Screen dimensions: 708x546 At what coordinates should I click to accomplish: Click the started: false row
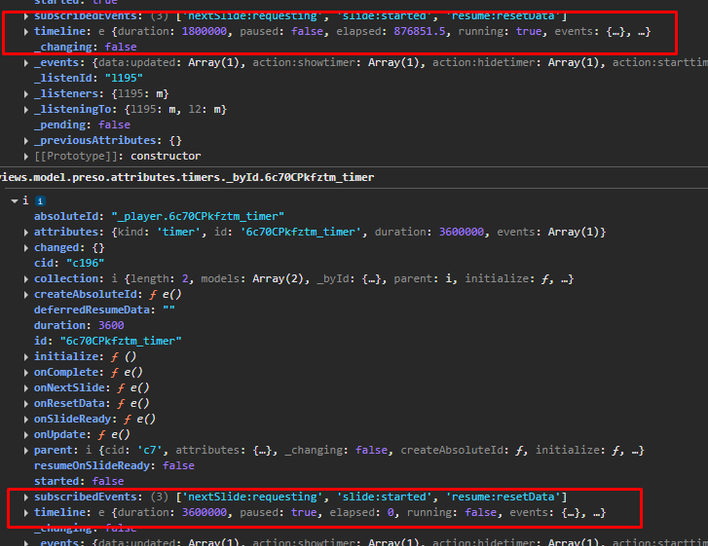pyautogui.click(x=79, y=481)
